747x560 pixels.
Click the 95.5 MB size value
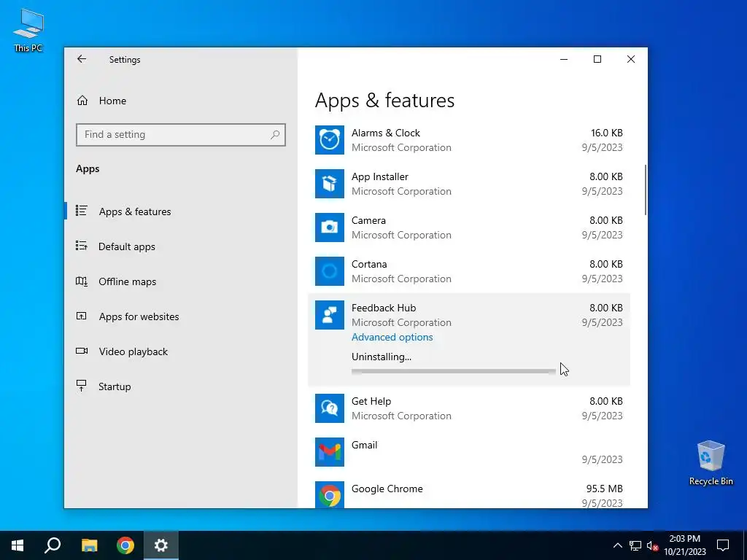tap(605, 489)
